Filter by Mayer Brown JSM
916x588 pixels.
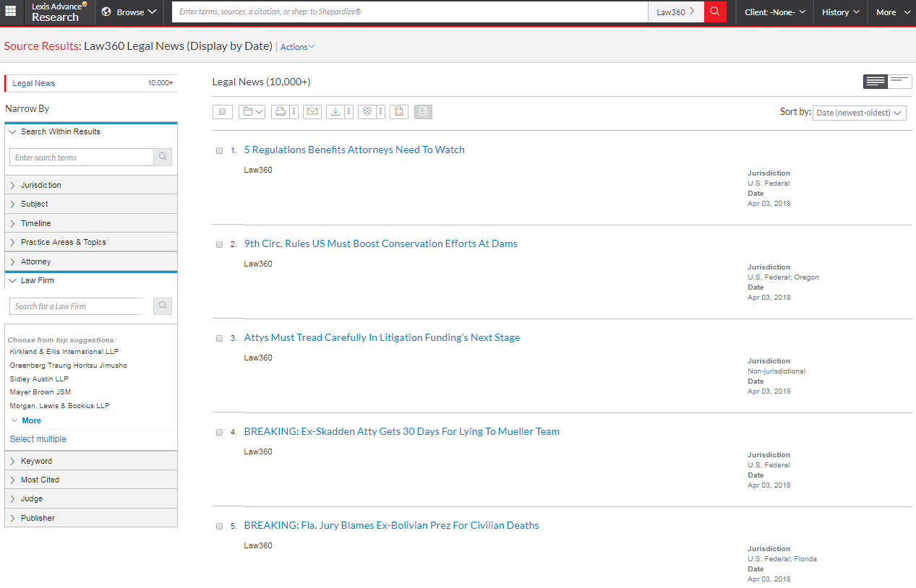40,392
